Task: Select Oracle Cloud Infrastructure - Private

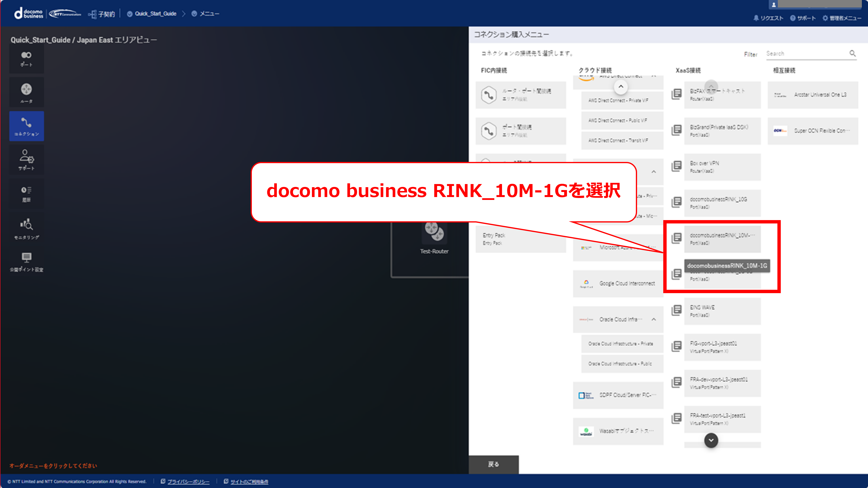Action: 622,344
